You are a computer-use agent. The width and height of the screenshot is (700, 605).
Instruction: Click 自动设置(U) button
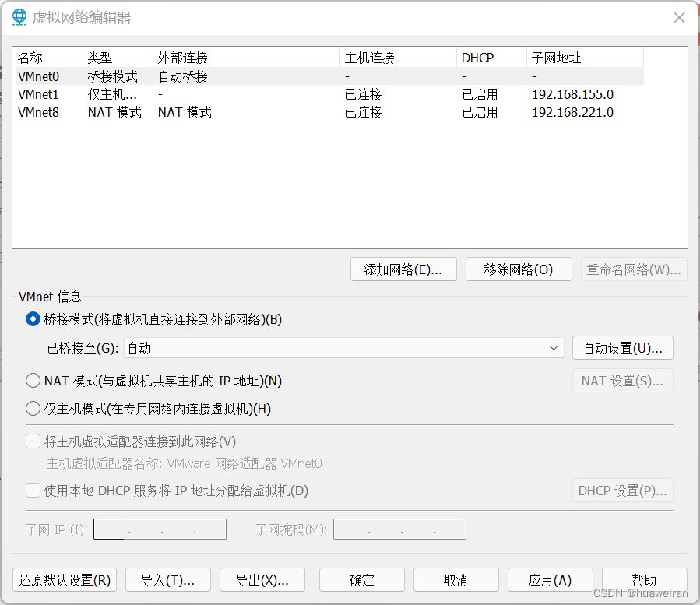point(623,348)
